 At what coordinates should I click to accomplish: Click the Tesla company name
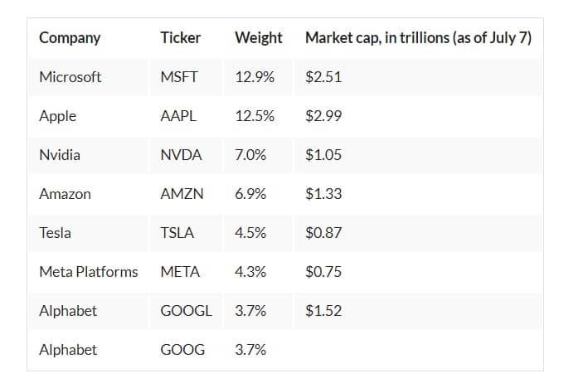[x=55, y=233]
